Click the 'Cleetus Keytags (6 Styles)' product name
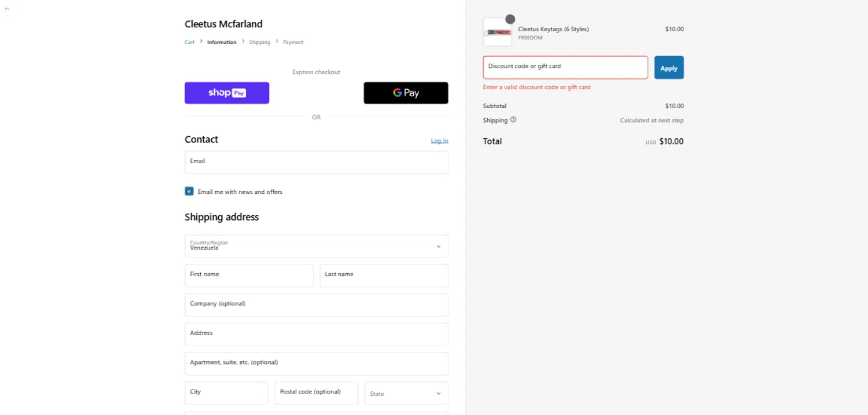This screenshot has width=868, height=415. (x=553, y=29)
